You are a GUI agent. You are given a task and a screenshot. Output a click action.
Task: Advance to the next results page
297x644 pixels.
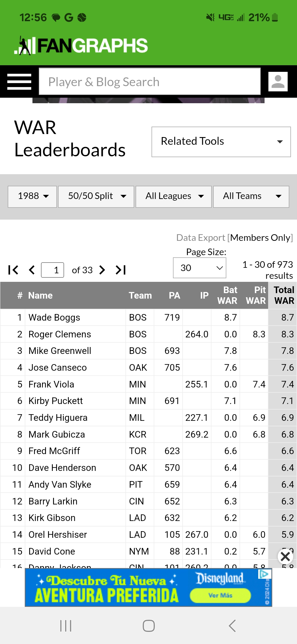[x=102, y=270]
